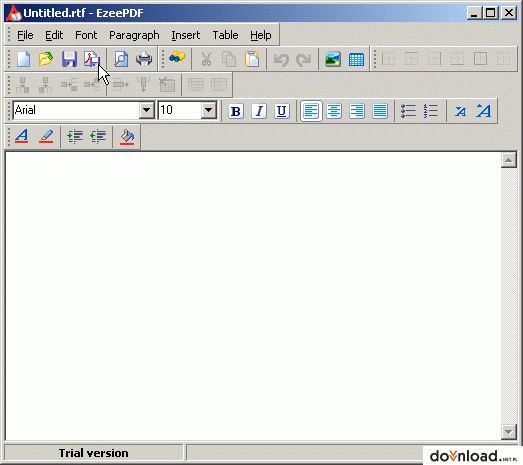Viewport: 523px width, 465px height.
Task: Redo last action
Action: click(304, 60)
